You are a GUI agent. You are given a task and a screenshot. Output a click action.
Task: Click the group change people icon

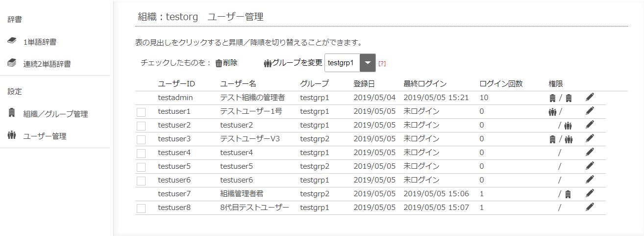click(x=268, y=63)
